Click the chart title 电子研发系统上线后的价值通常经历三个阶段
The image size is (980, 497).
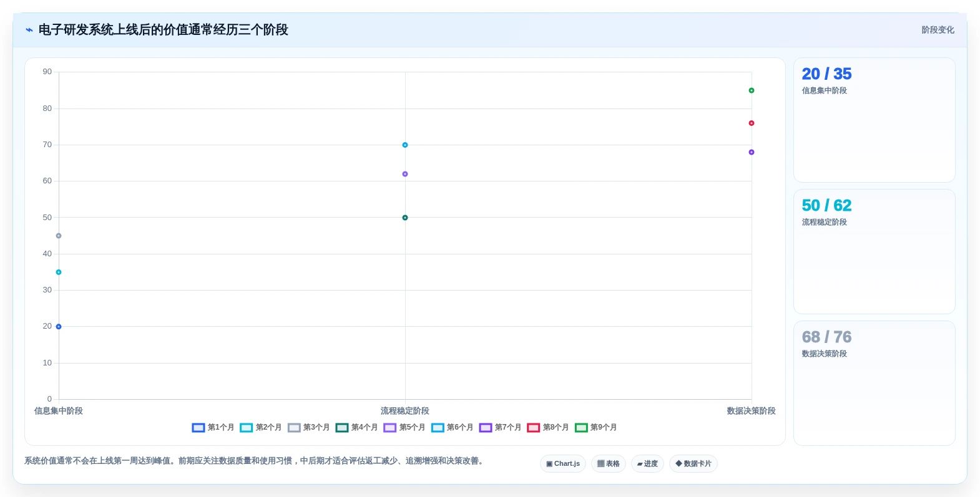164,30
